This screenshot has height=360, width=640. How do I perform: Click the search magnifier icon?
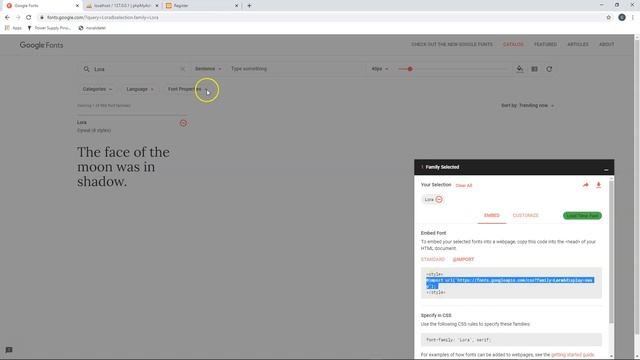[x=87, y=69]
